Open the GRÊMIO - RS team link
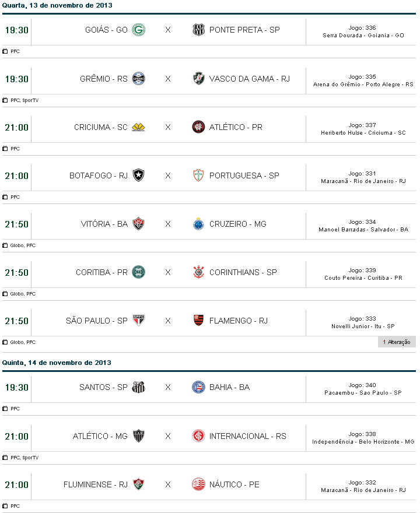 click(104, 79)
